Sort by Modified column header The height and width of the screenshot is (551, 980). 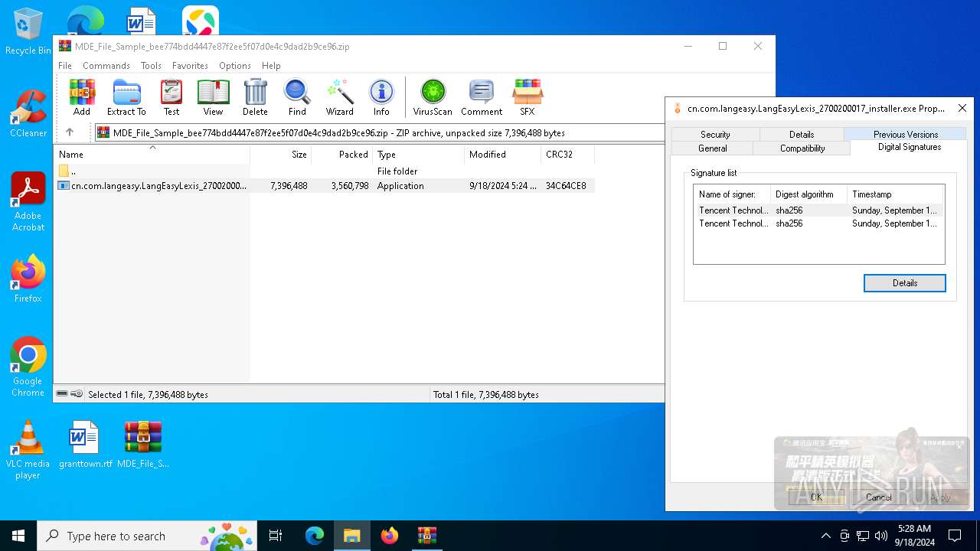[x=503, y=154]
